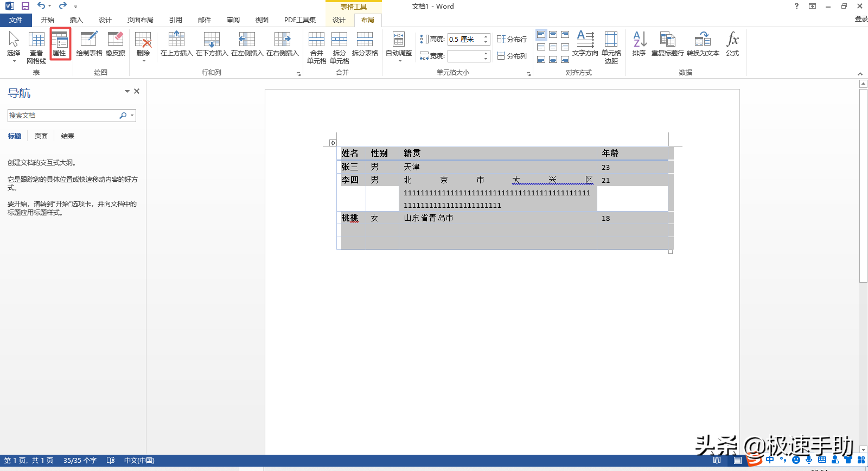Image resolution: width=868 pixels, height=471 pixels.
Task: Click Text Direction (文字方向)
Action: 585,44
